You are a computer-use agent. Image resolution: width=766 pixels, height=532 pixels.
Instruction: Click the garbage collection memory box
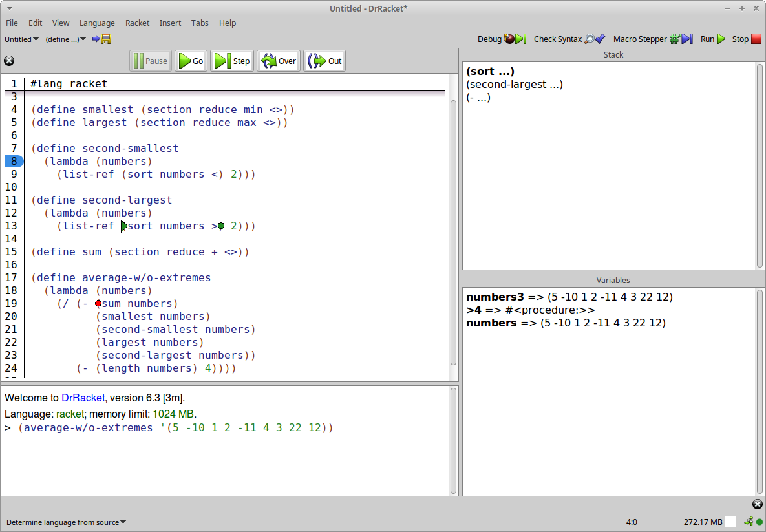[x=730, y=522]
